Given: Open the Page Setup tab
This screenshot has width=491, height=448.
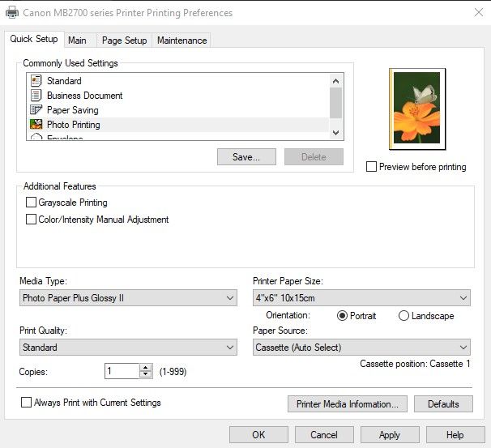Looking at the screenshot, I should pos(124,41).
